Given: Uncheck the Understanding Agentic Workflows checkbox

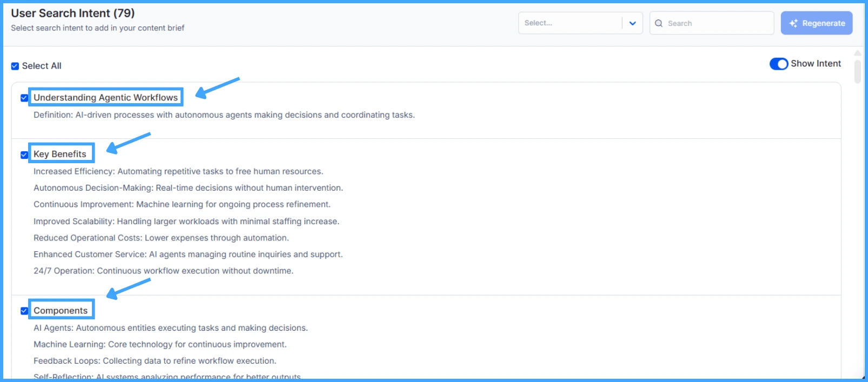Looking at the screenshot, I should 24,98.
